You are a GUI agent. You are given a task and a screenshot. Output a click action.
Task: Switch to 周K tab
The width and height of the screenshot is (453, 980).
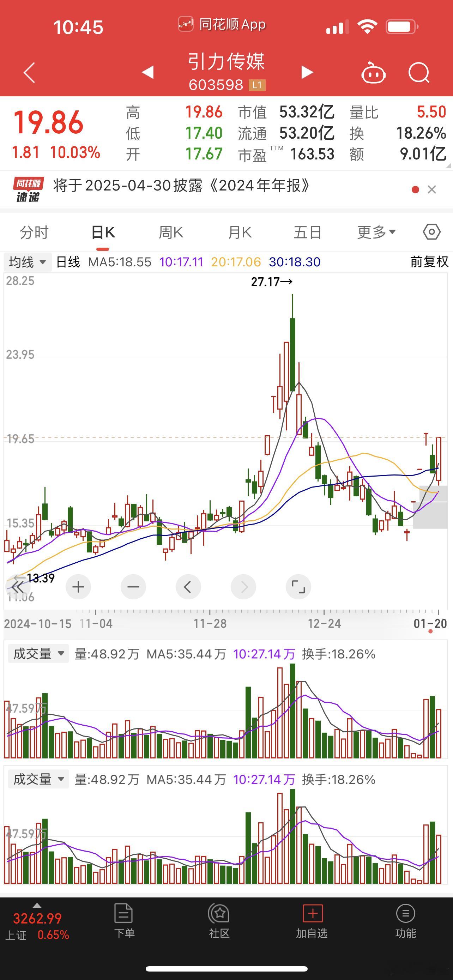pyautogui.click(x=171, y=232)
